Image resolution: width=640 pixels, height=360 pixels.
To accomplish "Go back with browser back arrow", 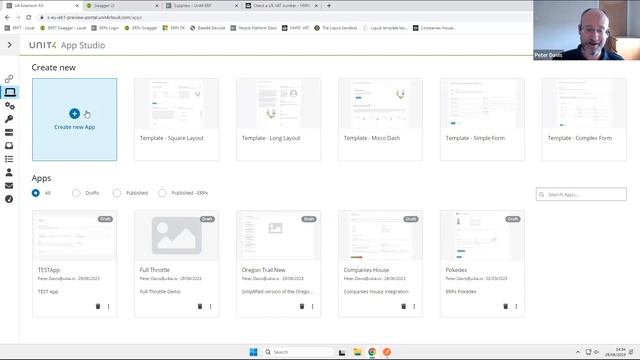I will [7, 18].
